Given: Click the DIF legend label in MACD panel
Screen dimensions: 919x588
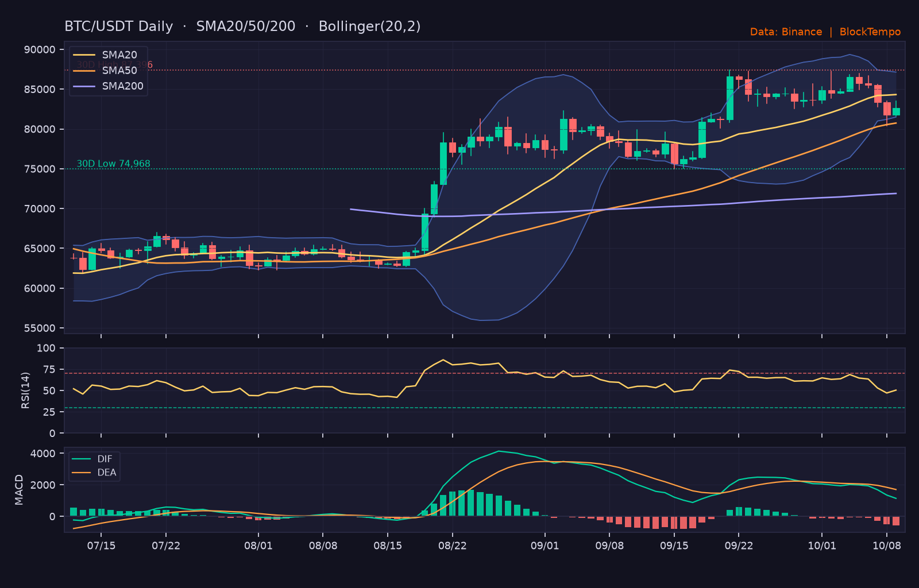Looking at the screenshot, I should point(105,459).
